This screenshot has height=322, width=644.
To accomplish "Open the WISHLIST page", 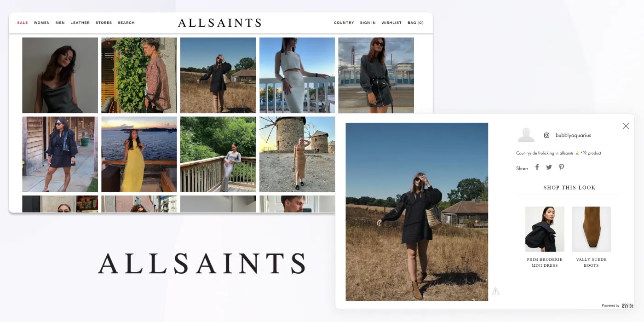I will pyautogui.click(x=391, y=23).
